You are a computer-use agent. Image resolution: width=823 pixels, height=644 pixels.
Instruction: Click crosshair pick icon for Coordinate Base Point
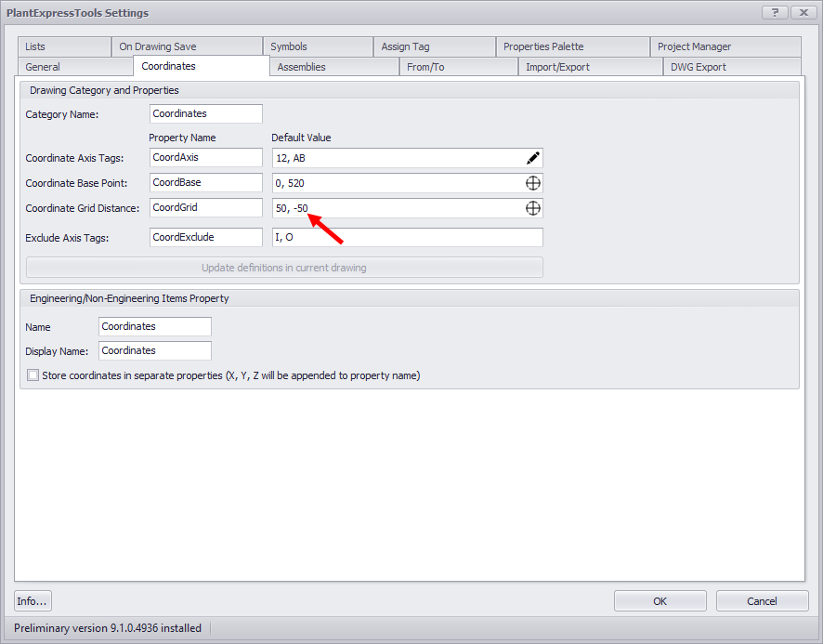pos(532,183)
